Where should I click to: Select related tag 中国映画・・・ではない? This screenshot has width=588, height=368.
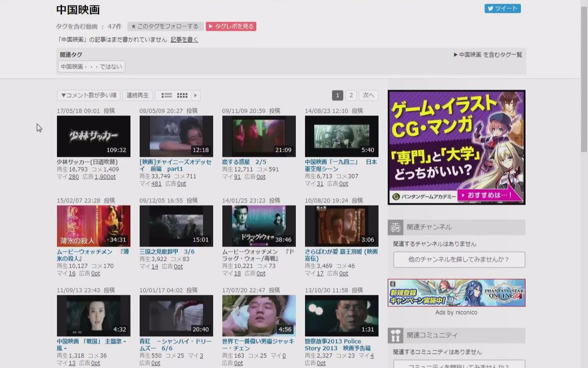point(91,67)
